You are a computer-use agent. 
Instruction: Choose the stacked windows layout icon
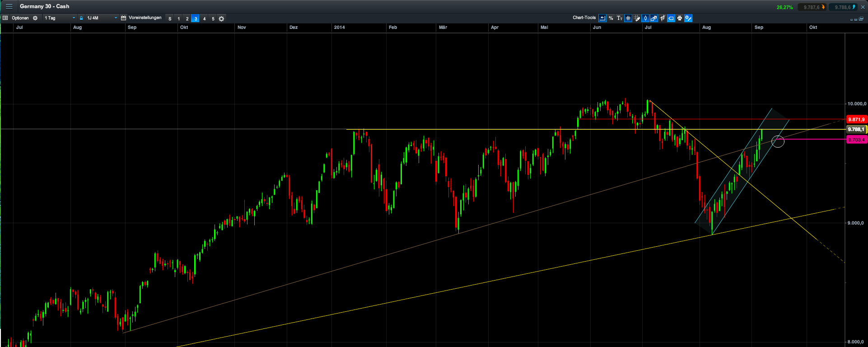click(x=861, y=19)
